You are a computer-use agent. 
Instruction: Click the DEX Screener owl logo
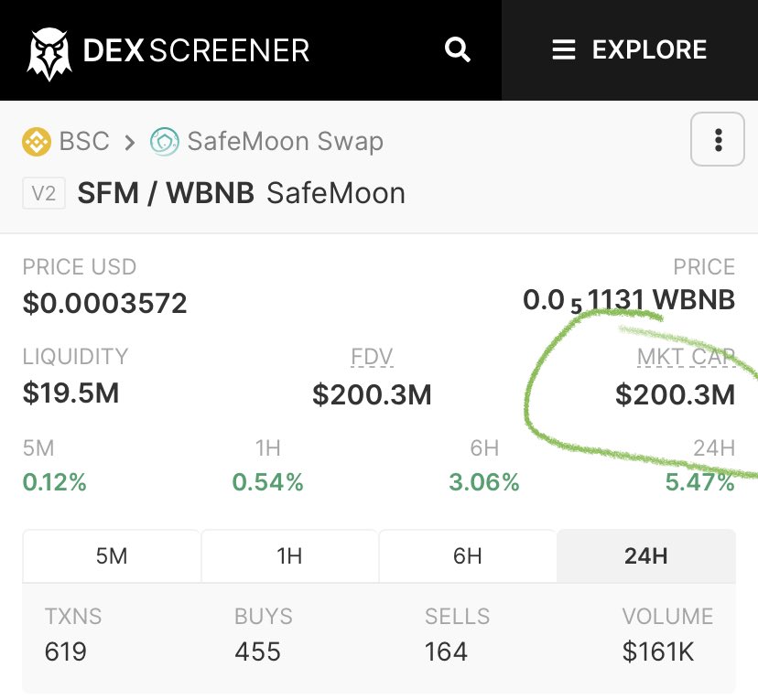coord(49,53)
